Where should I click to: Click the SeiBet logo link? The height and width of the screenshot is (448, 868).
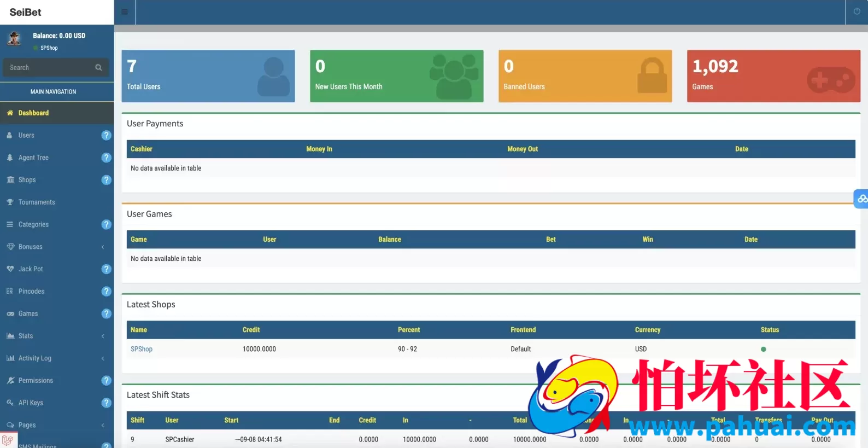pos(26,12)
